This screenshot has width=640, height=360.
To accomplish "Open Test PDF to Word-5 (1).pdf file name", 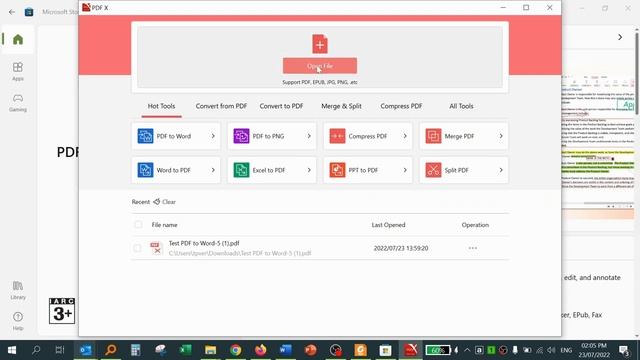I will click(x=204, y=243).
